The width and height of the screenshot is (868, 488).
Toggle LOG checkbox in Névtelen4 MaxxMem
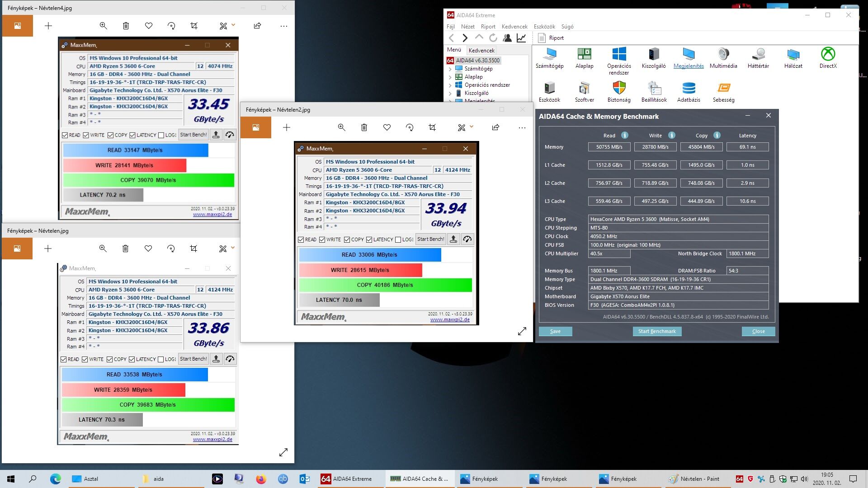[161, 135]
